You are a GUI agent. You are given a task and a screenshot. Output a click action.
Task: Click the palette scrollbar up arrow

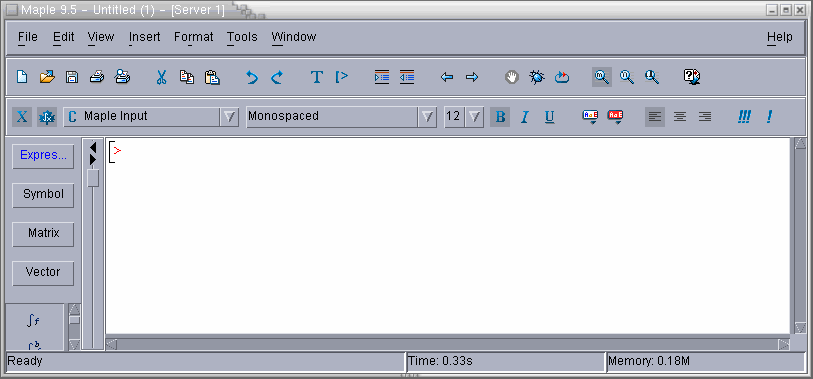pos(75,310)
